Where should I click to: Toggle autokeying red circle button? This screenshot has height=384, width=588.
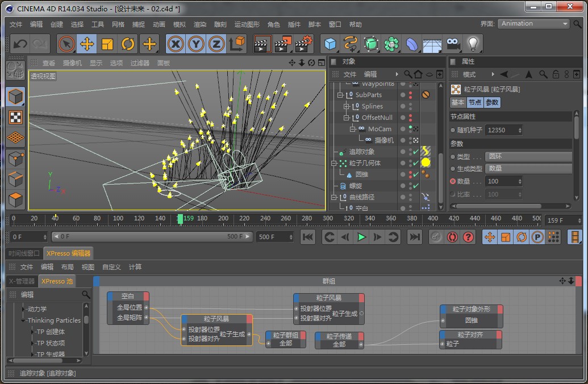click(452, 237)
